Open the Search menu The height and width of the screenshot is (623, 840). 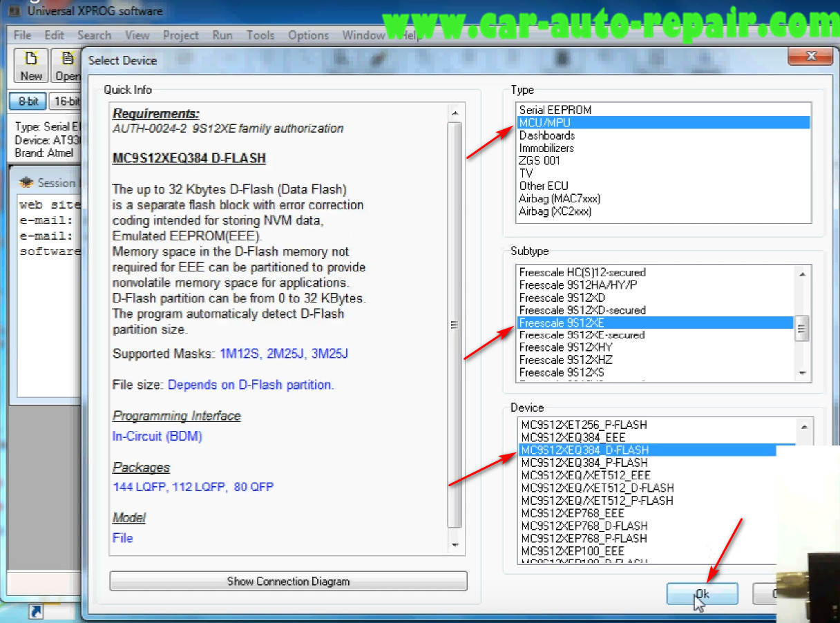point(94,35)
